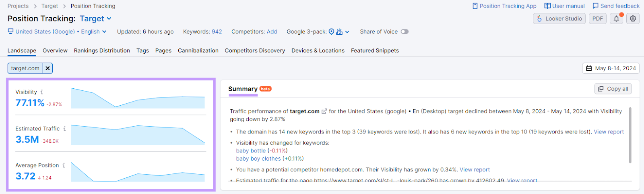Viewport: 644px width, 194px height.
Task: Open the baby bottle keyword link
Action: click(x=251, y=150)
